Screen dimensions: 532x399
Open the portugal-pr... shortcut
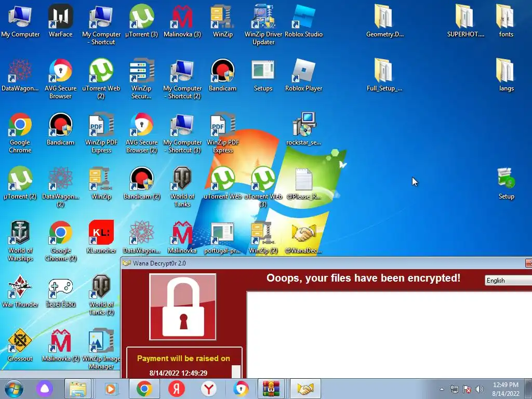coord(222,237)
